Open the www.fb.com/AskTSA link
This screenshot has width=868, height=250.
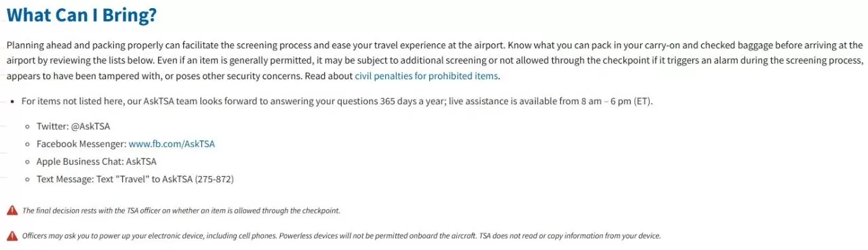[172, 144]
